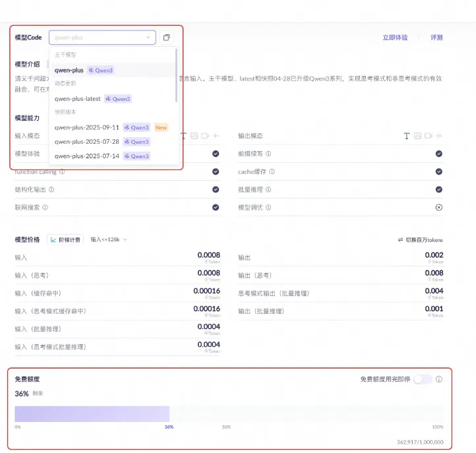
Task: Click info icon next to 联网搜索
Action: click(x=45, y=207)
